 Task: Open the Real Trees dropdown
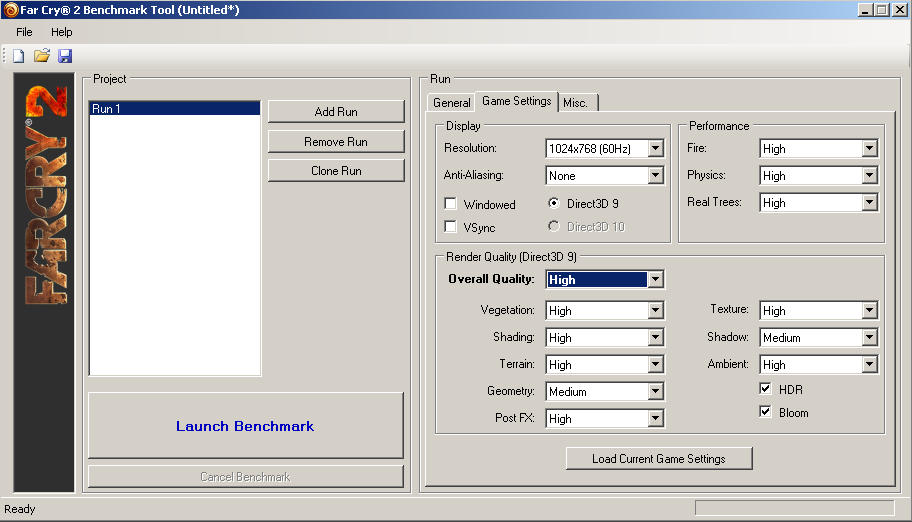pos(819,203)
